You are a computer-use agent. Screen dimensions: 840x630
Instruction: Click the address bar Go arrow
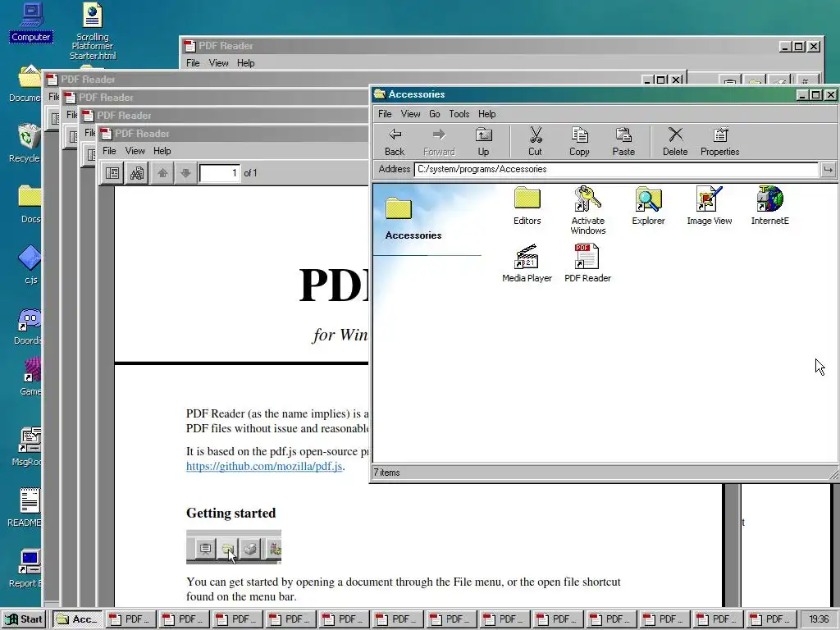click(828, 169)
